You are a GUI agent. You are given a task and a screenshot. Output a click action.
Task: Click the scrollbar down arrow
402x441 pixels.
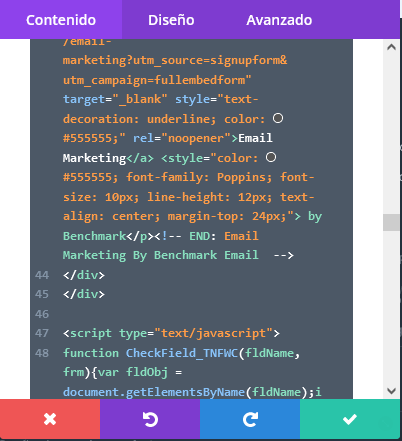point(391,390)
